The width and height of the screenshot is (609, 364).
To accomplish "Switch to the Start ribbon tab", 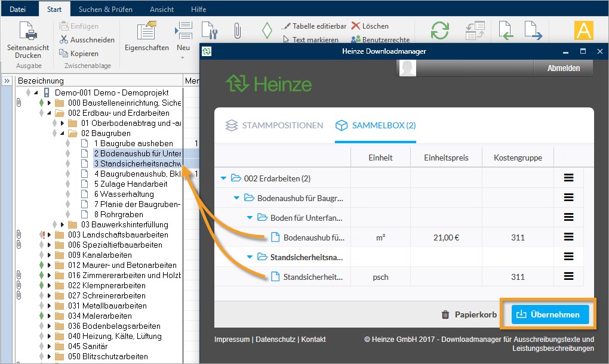I will (54, 10).
